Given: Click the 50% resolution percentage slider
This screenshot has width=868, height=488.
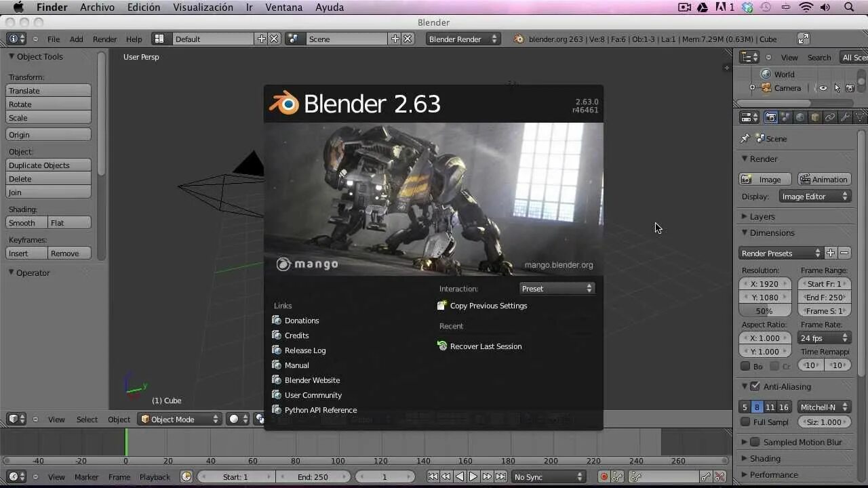Looking at the screenshot, I should (765, 311).
